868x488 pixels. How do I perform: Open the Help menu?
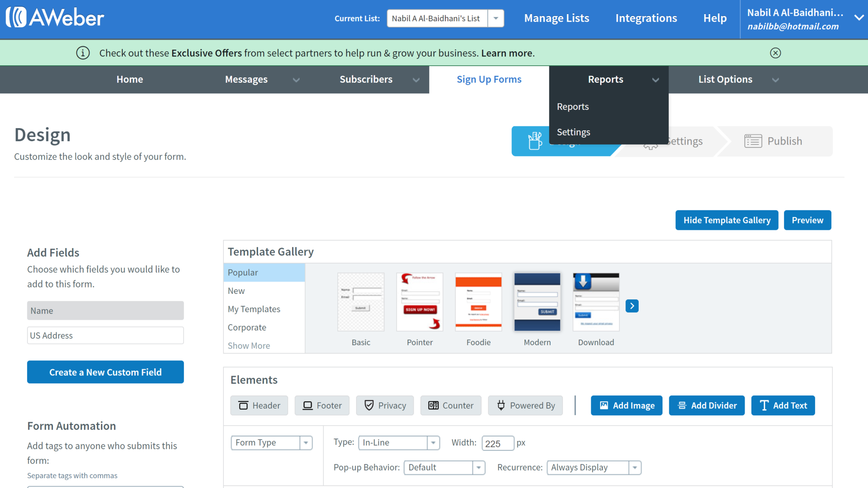click(x=715, y=18)
